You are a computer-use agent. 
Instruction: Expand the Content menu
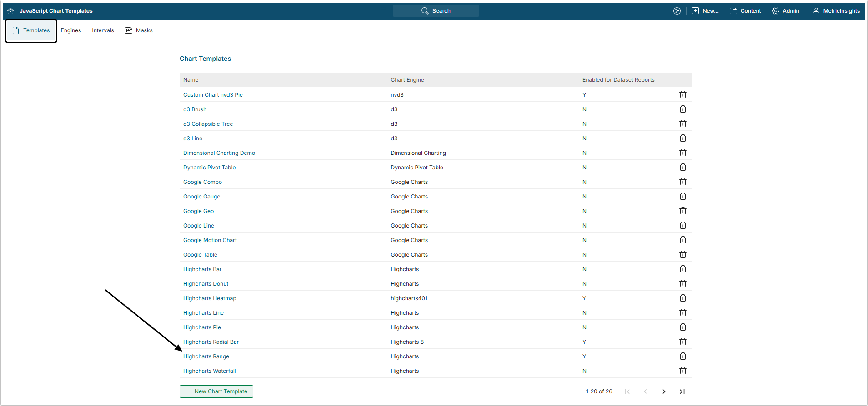[x=745, y=11]
